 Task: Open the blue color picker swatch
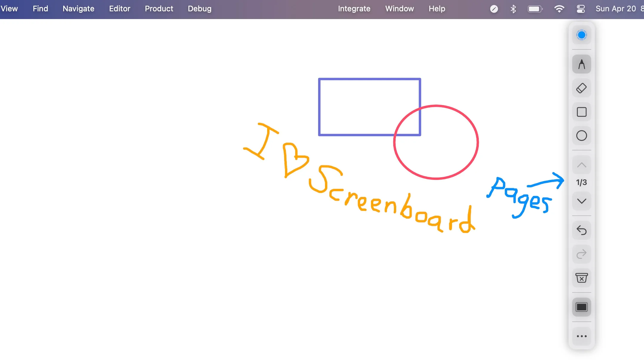point(581,35)
